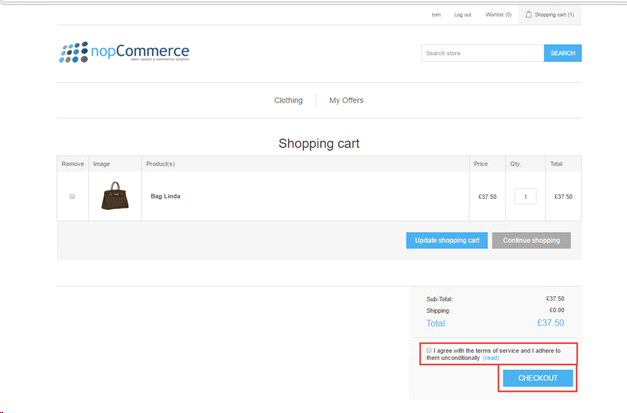The image size is (627, 413).
Task: Click the Bag Linda product thumbnail
Action: tap(116, 196)
